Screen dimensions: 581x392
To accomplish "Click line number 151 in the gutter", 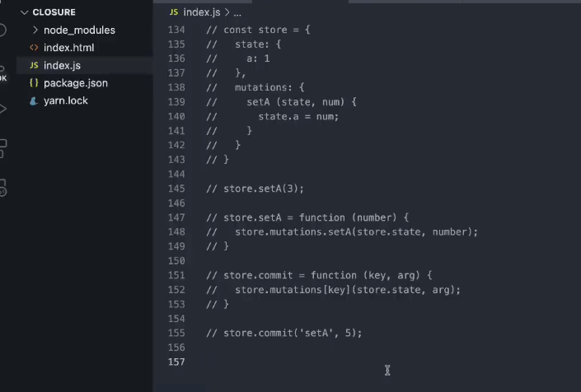I will 176,275.
